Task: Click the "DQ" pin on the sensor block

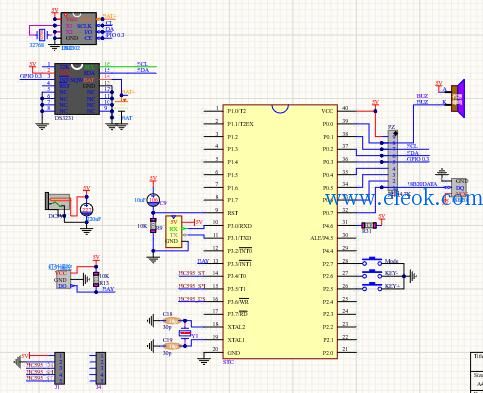Action: click(x=460, y=188)
